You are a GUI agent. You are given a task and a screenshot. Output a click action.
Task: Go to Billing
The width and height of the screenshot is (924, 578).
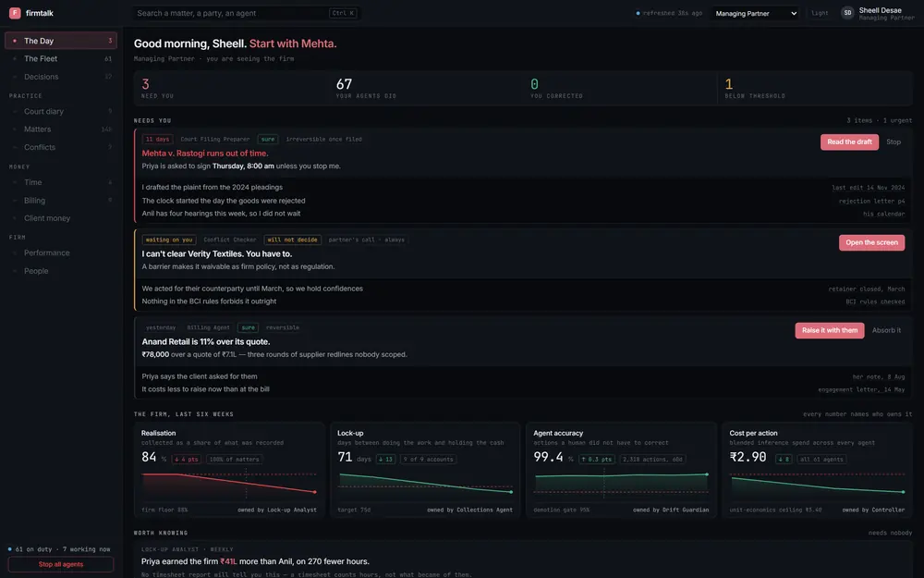(x=61, y=201)
